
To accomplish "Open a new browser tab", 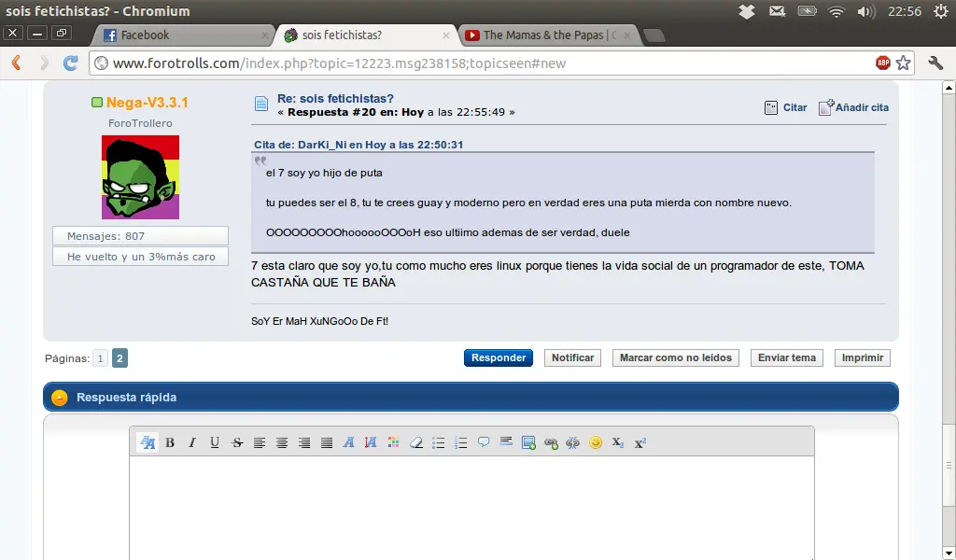I will (x=654, y=36).
